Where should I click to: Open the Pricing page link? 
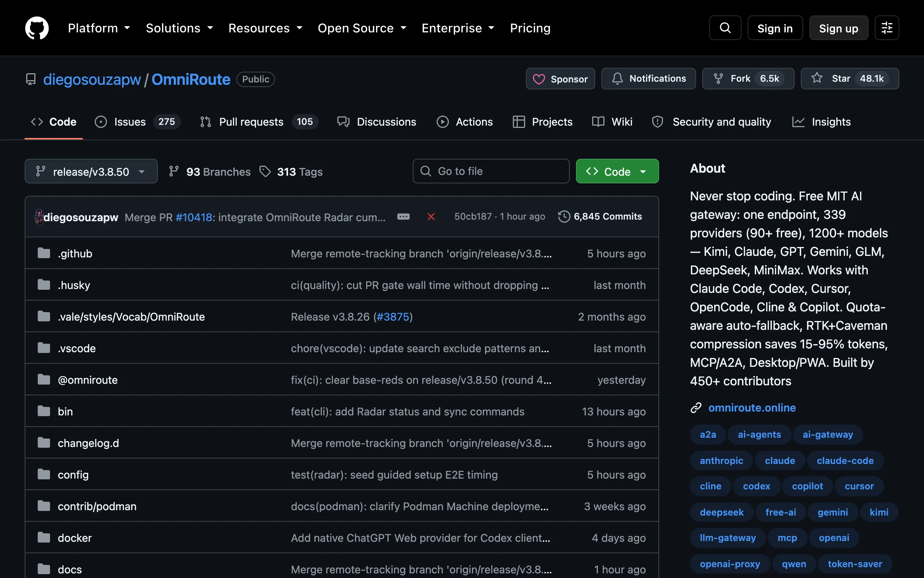tap(530, 28)
